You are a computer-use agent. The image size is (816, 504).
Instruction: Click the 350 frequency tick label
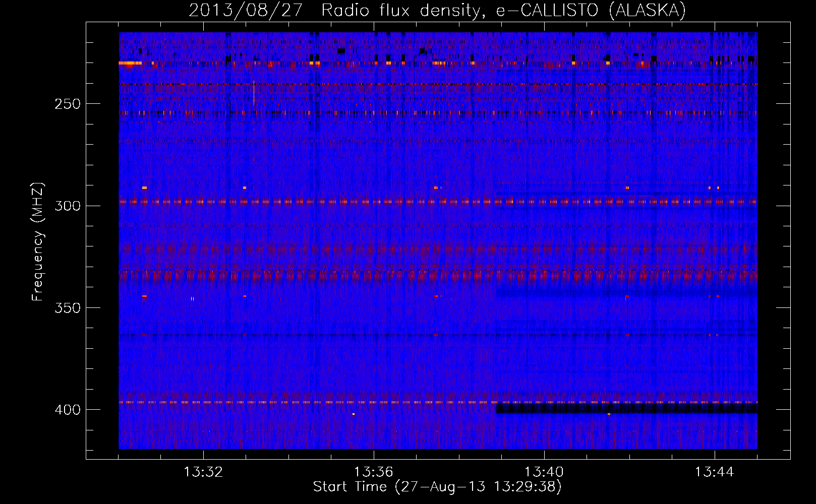click(x=68, y=307)
